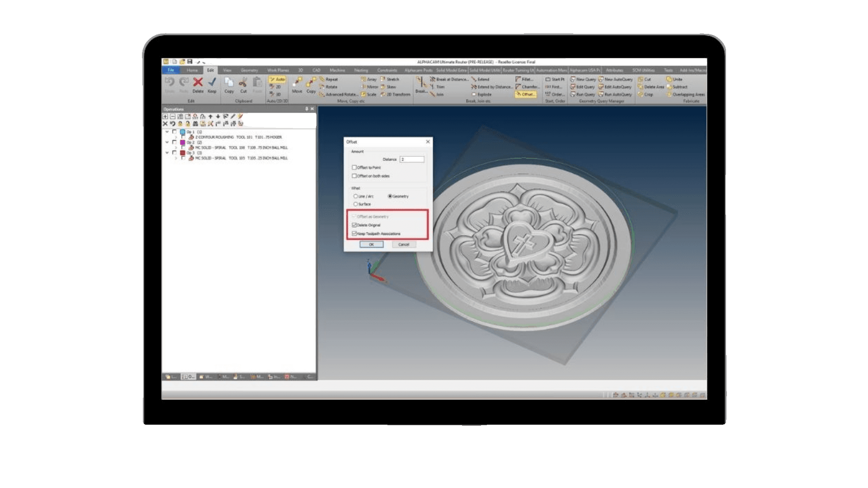Click the Offset tool in ribbon
Screen dimensions: 868x488
(525, 94)
